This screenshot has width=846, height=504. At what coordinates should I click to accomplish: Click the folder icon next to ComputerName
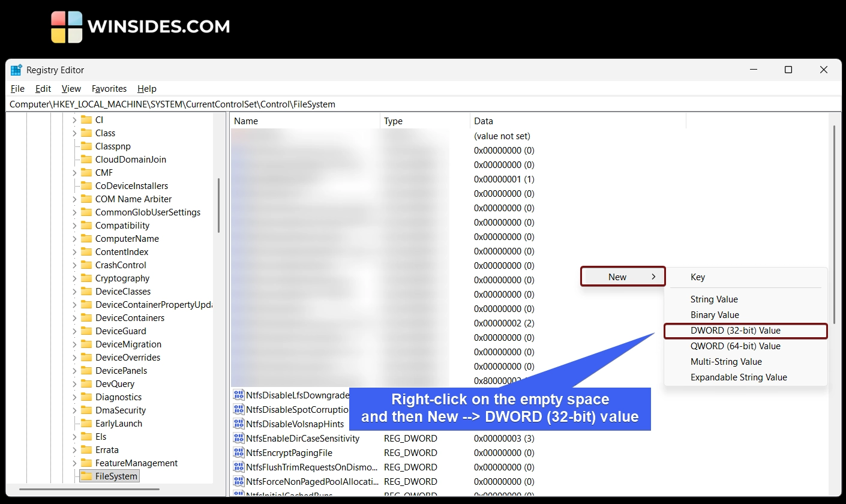(86, 238)
